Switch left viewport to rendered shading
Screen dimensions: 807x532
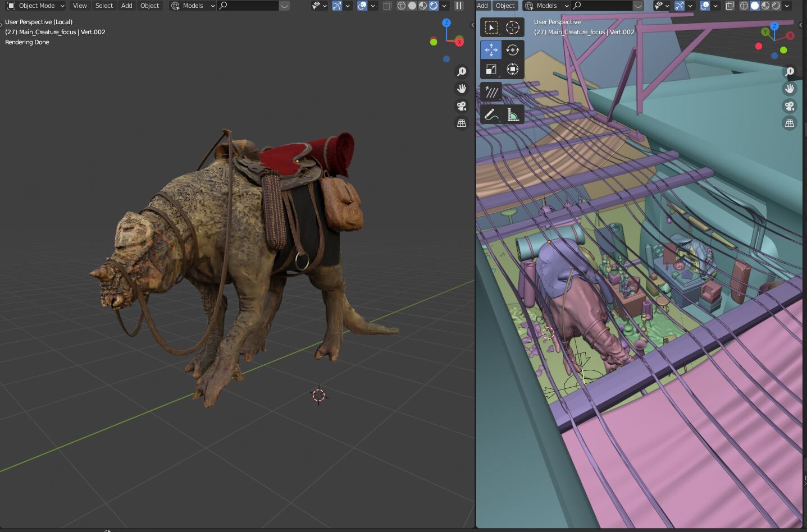(434, 6)
